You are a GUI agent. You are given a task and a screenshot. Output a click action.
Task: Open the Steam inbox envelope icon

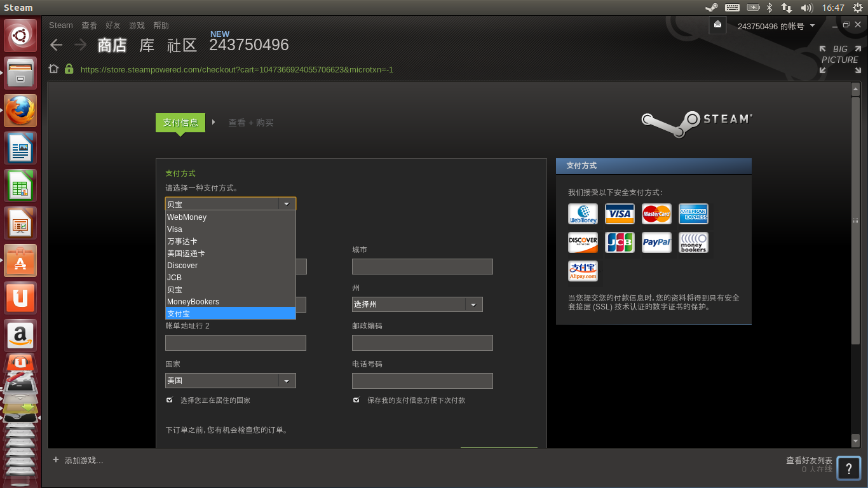717,25
